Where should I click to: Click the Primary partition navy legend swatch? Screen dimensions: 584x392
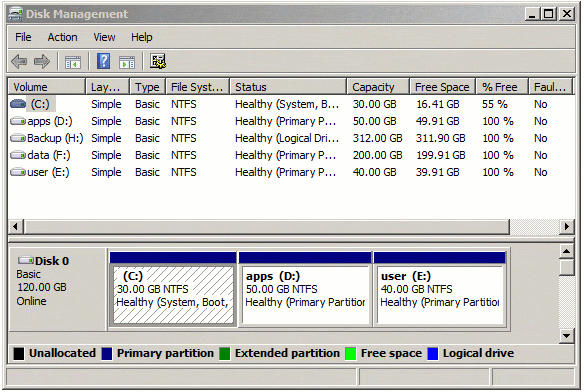[107, 354]
